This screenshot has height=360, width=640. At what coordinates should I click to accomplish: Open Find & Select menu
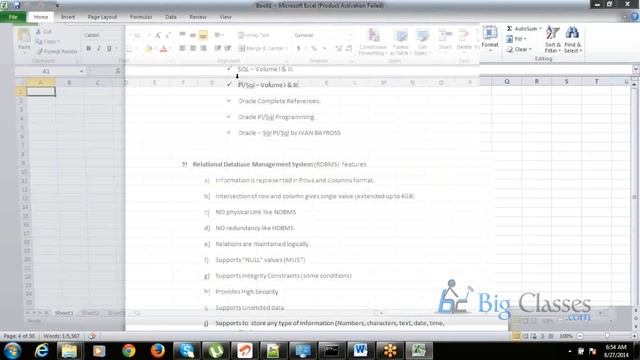[x=573, y=39]
